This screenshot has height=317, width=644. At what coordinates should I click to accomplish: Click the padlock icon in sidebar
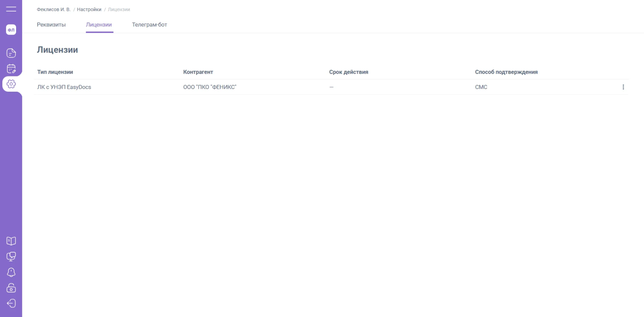pos(11,288)
